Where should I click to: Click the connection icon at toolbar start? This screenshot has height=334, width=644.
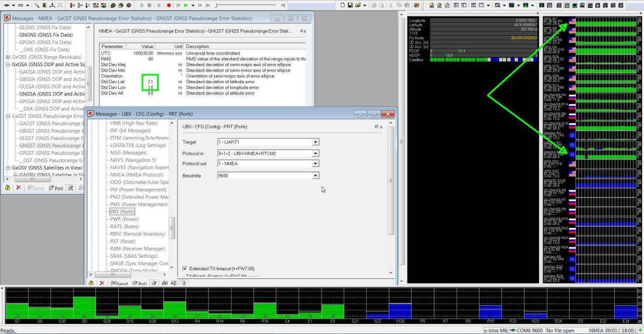pyautogui.click(x=5, y=5)
